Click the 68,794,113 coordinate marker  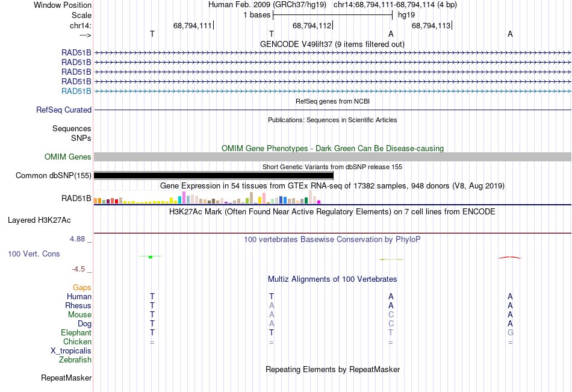coord(431,25)
